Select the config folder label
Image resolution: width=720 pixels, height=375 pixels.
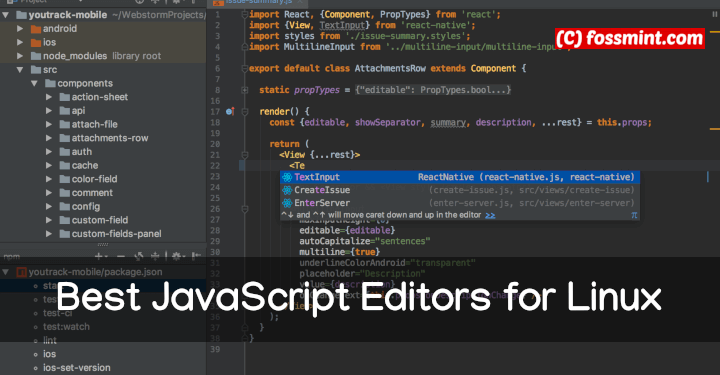86,207
